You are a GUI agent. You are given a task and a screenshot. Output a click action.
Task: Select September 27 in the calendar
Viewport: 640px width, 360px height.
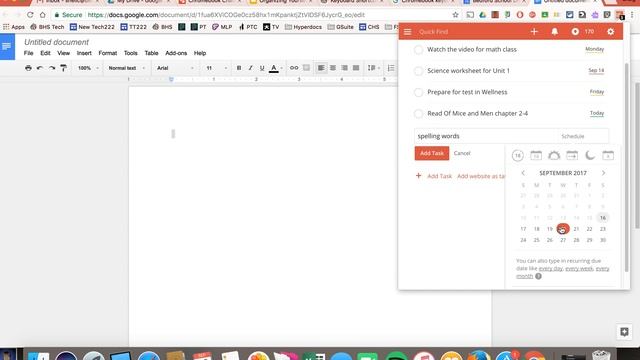coord(563,240)
